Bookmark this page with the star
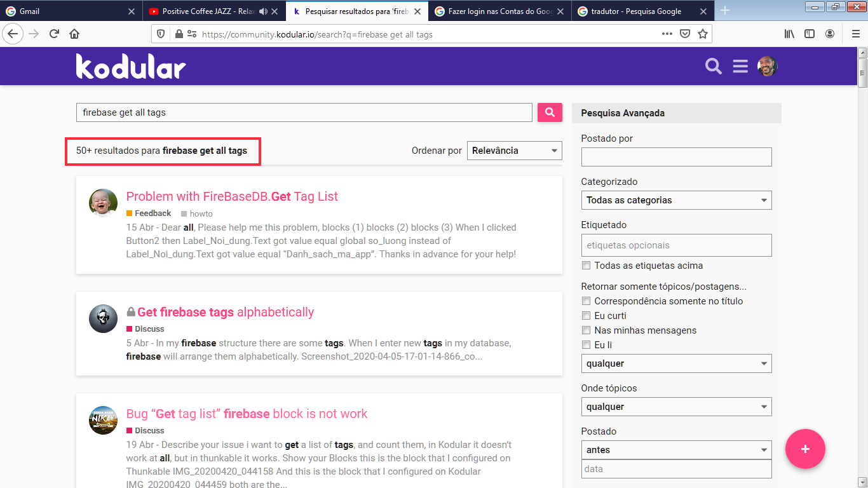Image resolution: width=868 pixels, height=488 pixels. pos(703,34)
